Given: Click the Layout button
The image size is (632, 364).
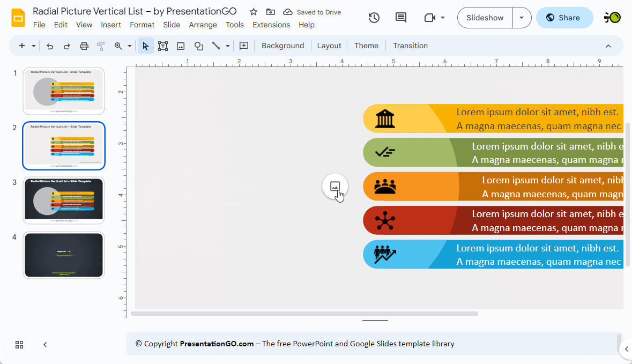Looking at the screenshot, I should (329, 46).
